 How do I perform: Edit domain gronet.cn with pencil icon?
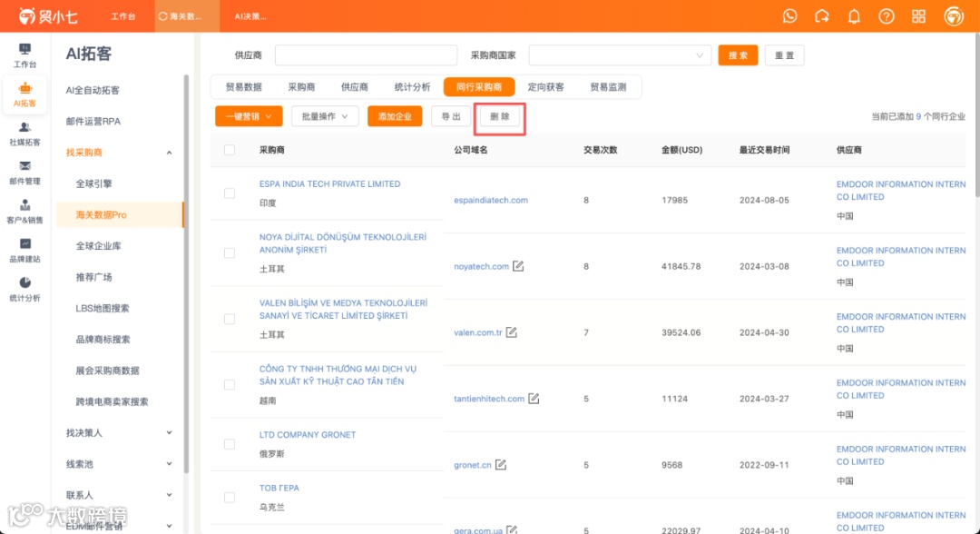pos(501,465)
